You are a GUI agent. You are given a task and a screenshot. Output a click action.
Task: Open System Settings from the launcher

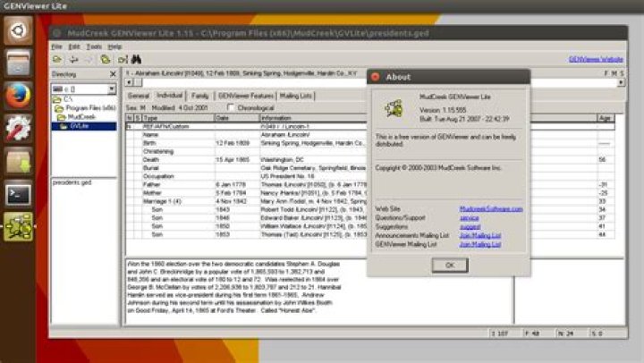(x=18, y=128)
